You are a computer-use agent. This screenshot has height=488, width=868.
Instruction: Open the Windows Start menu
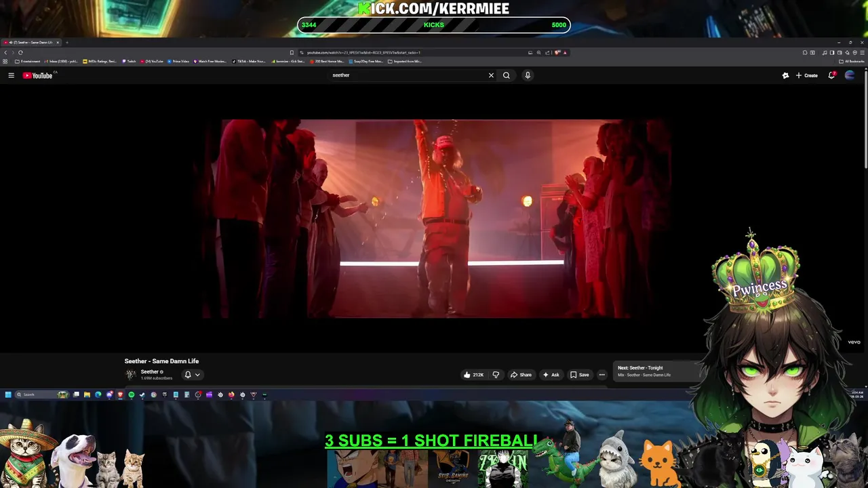click(x=8, y=394)
